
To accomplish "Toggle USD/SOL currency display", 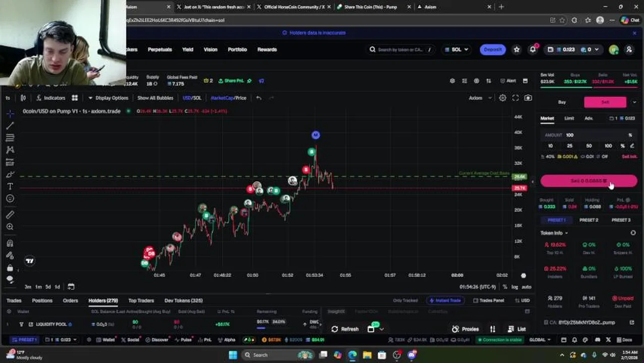I will 191,98.
